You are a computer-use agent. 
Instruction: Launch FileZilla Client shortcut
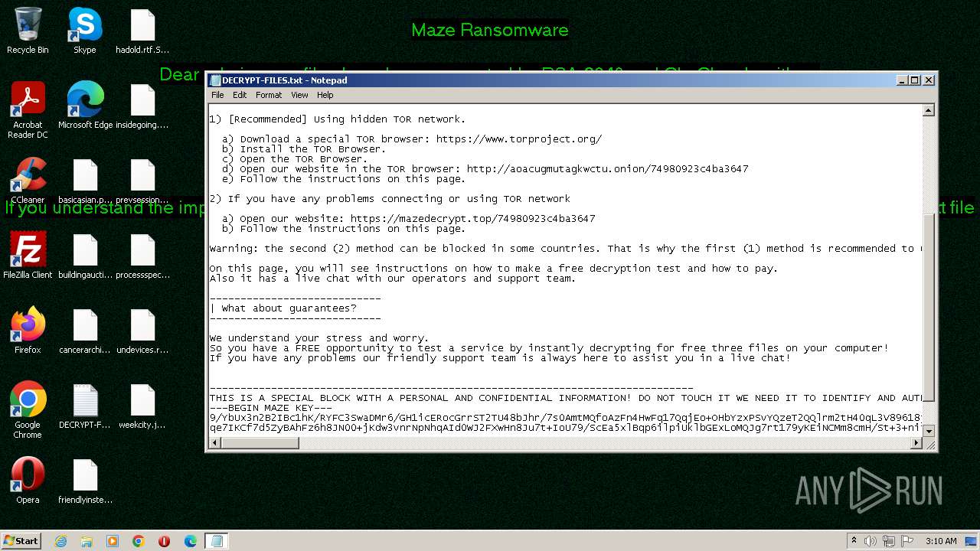(28, 256)
